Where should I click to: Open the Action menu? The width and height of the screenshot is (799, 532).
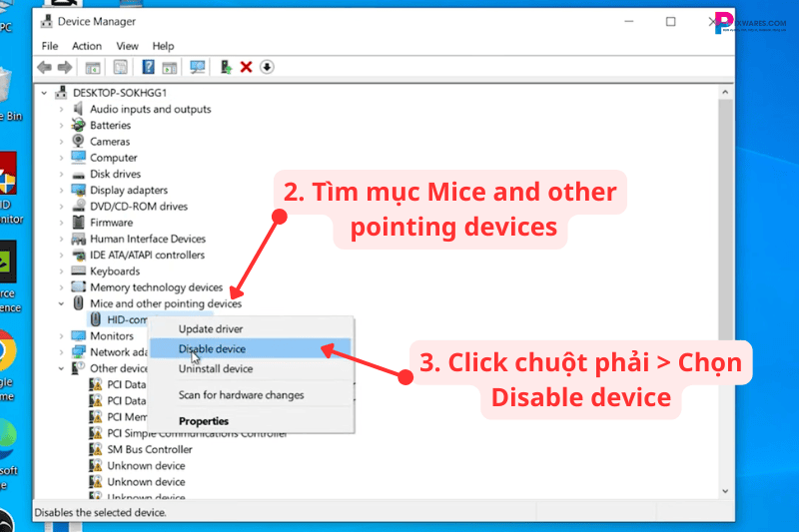coord(87,46)
